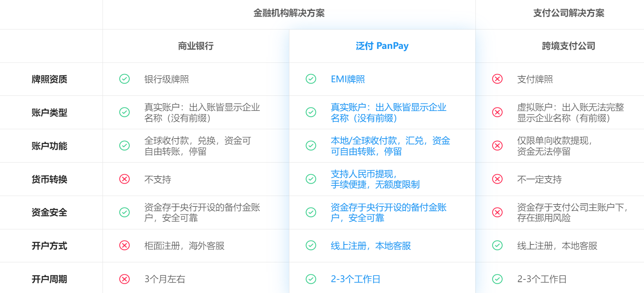Click the check icon in 商业银行 账户类型 cell
Viewport: 644px width, 293px height.
coord(124,113)
